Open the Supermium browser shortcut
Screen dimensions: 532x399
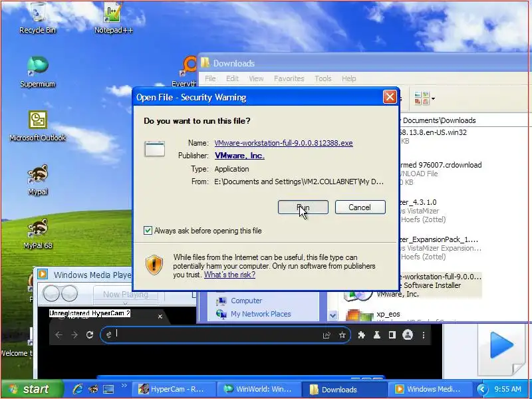coord(37,72)
